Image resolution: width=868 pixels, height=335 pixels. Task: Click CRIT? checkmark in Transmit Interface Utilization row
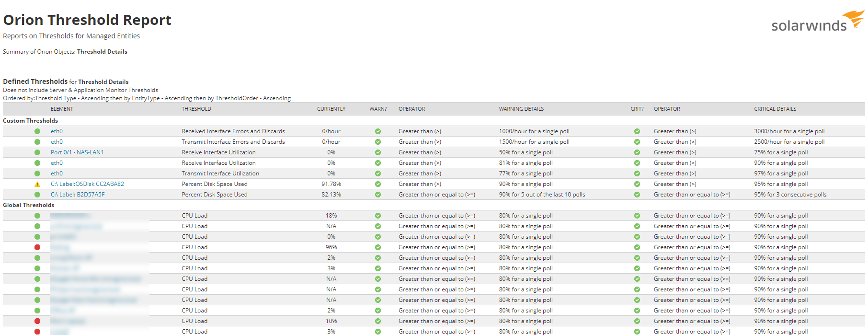[x=637, y=173]
